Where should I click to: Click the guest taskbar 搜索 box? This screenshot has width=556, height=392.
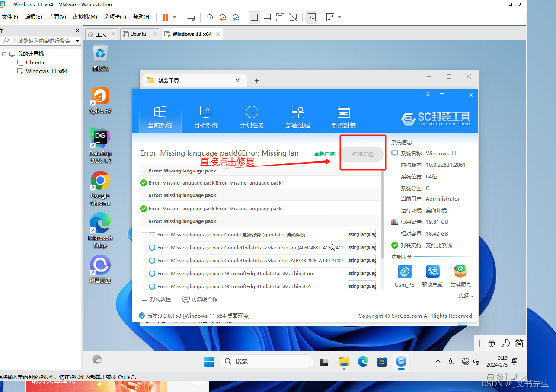click(267, 361)
